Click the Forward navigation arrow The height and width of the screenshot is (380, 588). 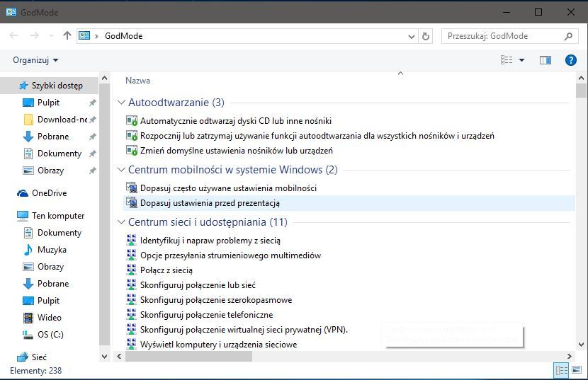(34, 35)
